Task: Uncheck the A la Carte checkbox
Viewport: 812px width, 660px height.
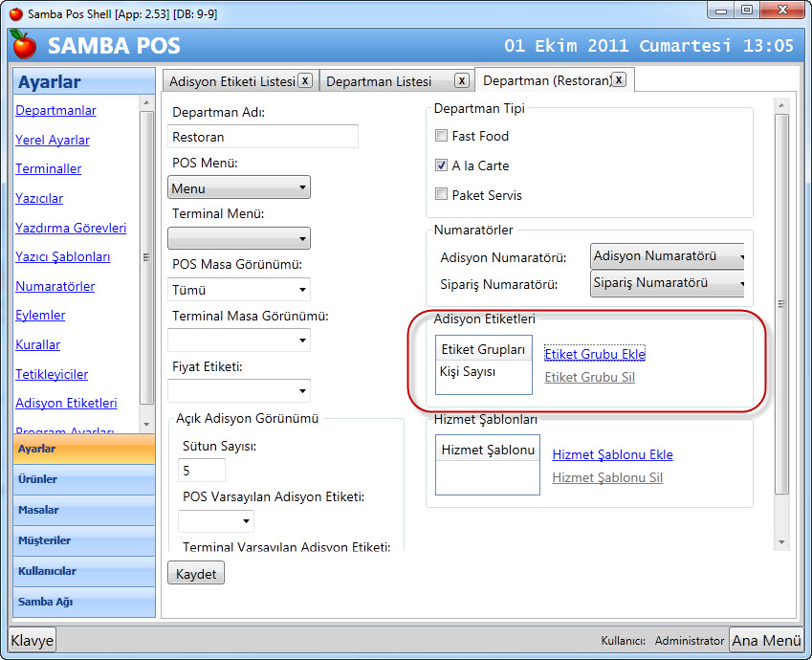Action: pos(441,165)
